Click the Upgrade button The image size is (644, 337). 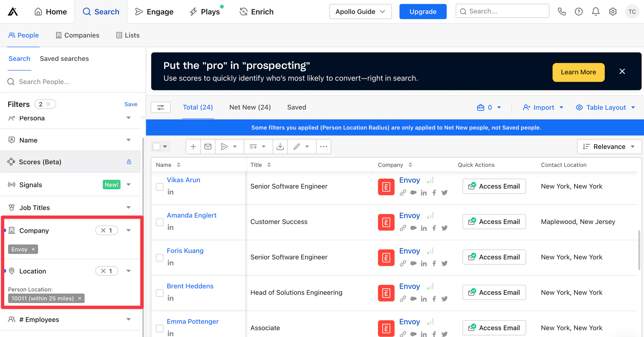pyautogui.click(x=422, y=12)
